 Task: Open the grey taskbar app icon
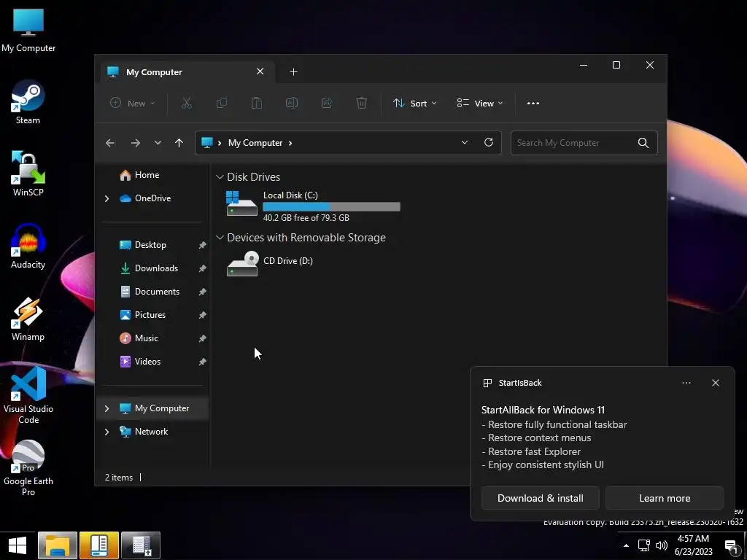141,545
